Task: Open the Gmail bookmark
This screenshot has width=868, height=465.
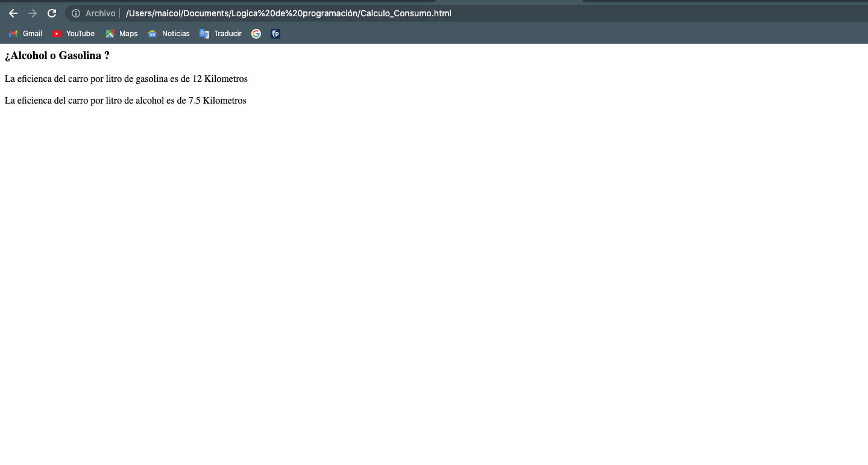Action: (x=25, y=34)
